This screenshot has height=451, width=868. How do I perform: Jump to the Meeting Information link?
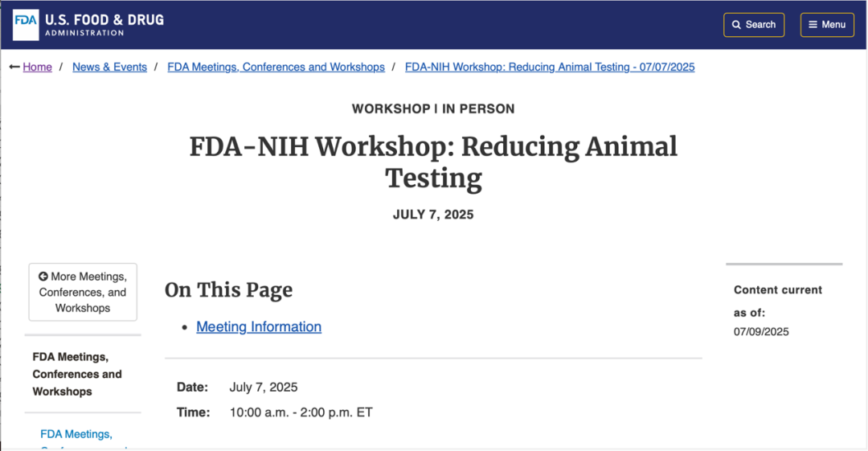click(x=259, y=326)
